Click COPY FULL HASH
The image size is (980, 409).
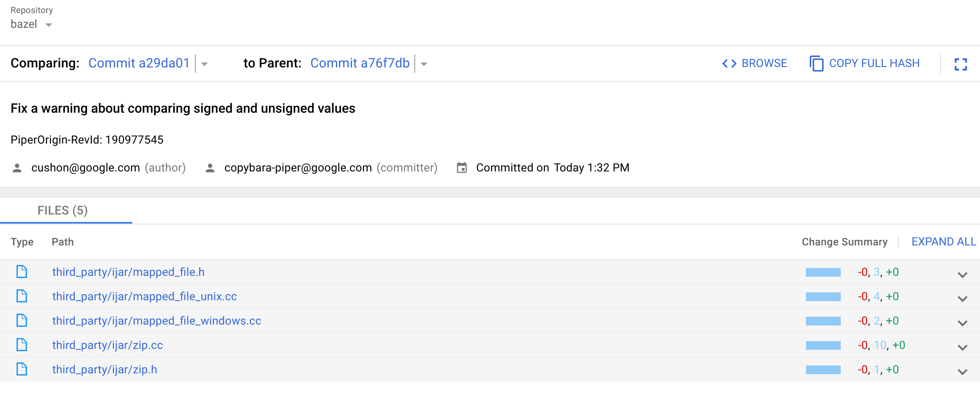(874, 63)
